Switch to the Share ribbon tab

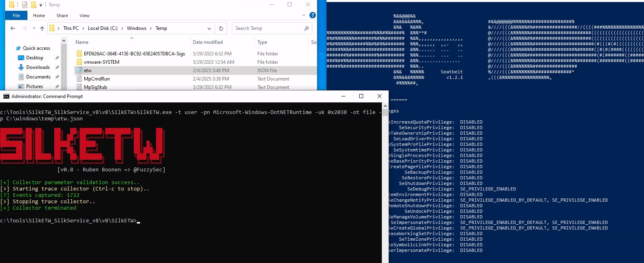click(x=62, y=16)
